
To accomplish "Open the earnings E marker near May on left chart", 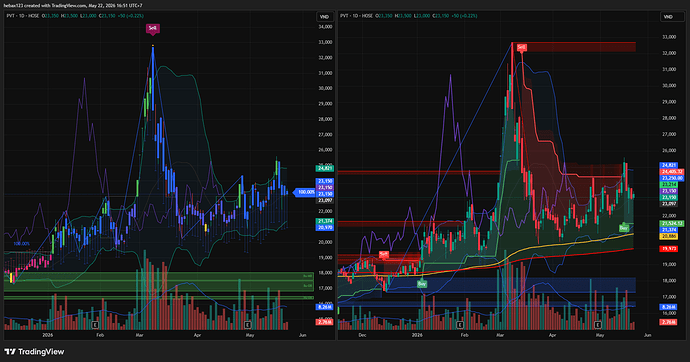I will coord(248,325).
